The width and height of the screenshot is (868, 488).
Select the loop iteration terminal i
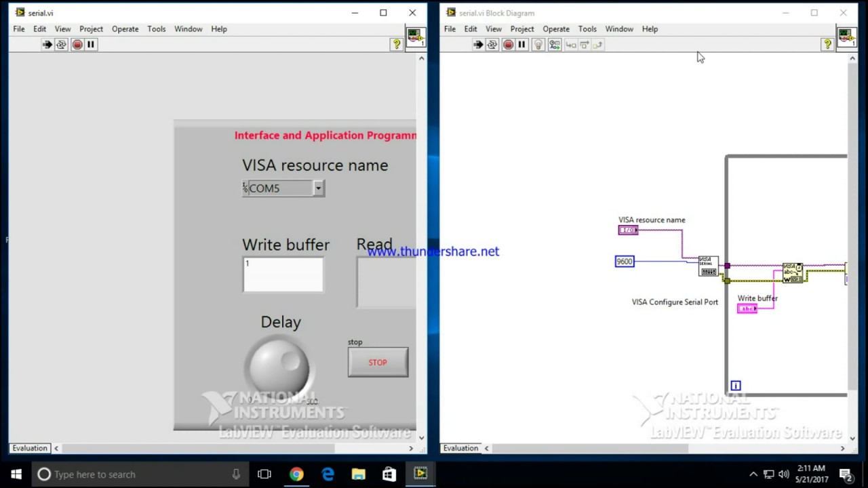coord(736,386)
